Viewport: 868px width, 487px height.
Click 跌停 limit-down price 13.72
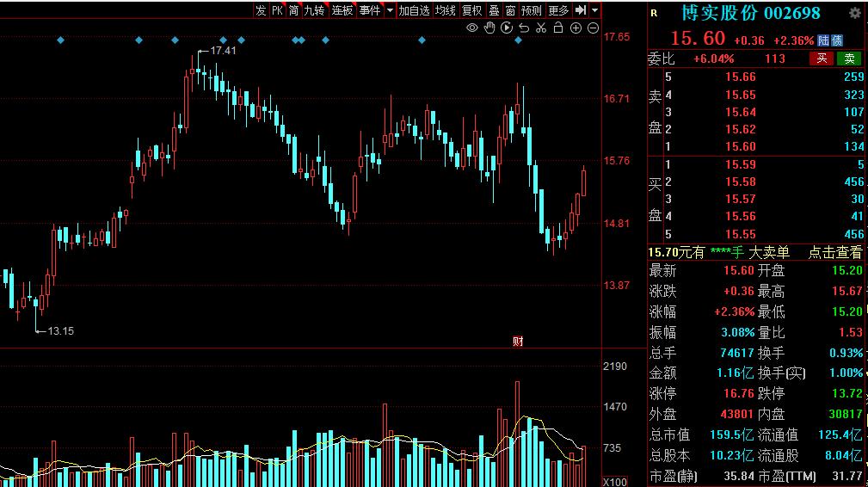click(847, 393)
